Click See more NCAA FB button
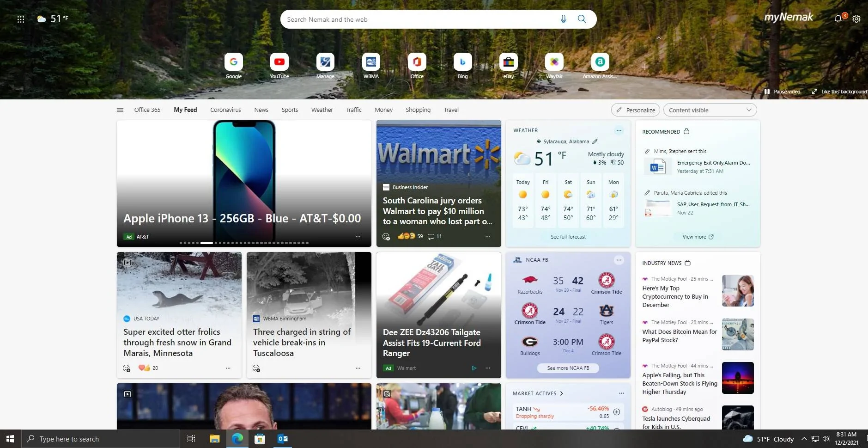The height and width of the screenshot is (448, 868). 568,368
